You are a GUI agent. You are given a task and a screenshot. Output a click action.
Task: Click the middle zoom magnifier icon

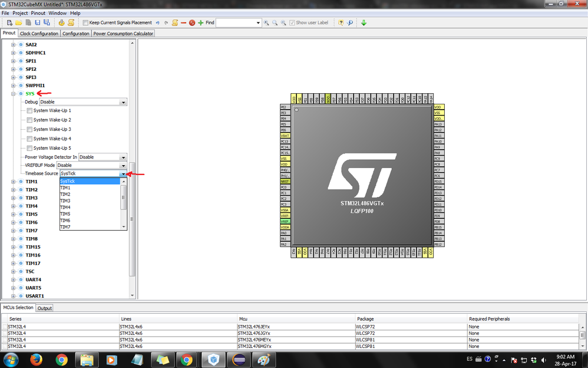pos(275,22)
